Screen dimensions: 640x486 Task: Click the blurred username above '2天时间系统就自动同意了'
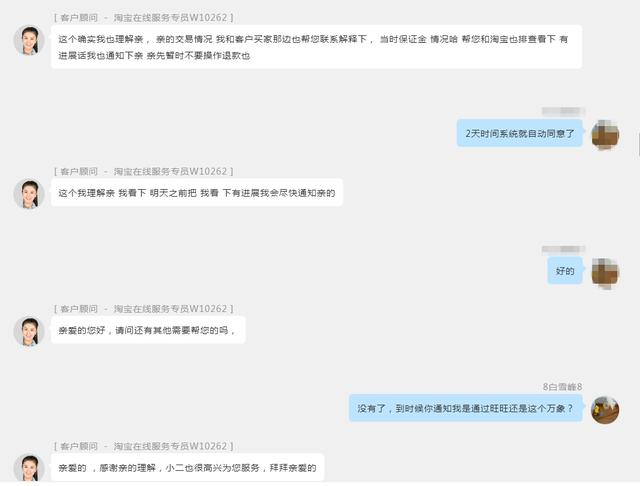(x=563, y=111)
